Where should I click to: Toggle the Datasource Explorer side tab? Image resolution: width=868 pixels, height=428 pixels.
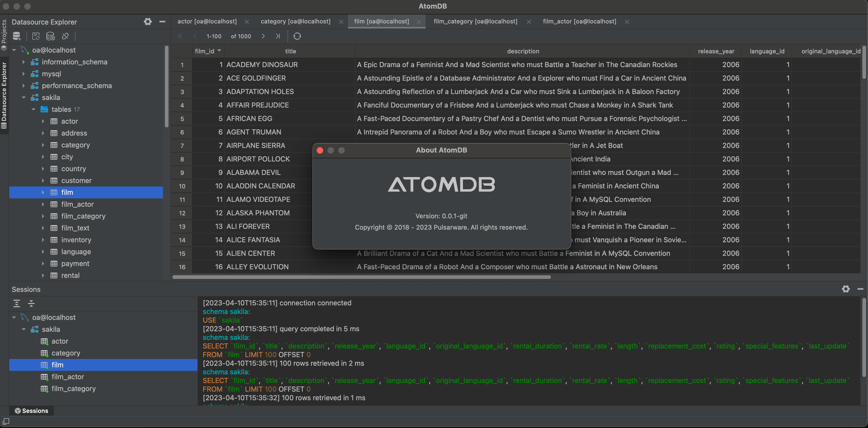click(4, 95)
